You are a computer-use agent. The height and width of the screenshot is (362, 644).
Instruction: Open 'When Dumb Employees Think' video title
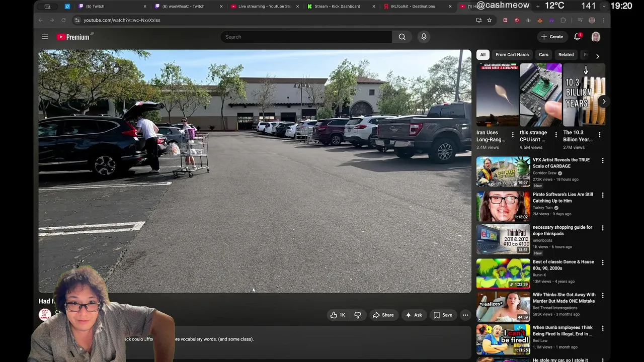coord(562,331)
